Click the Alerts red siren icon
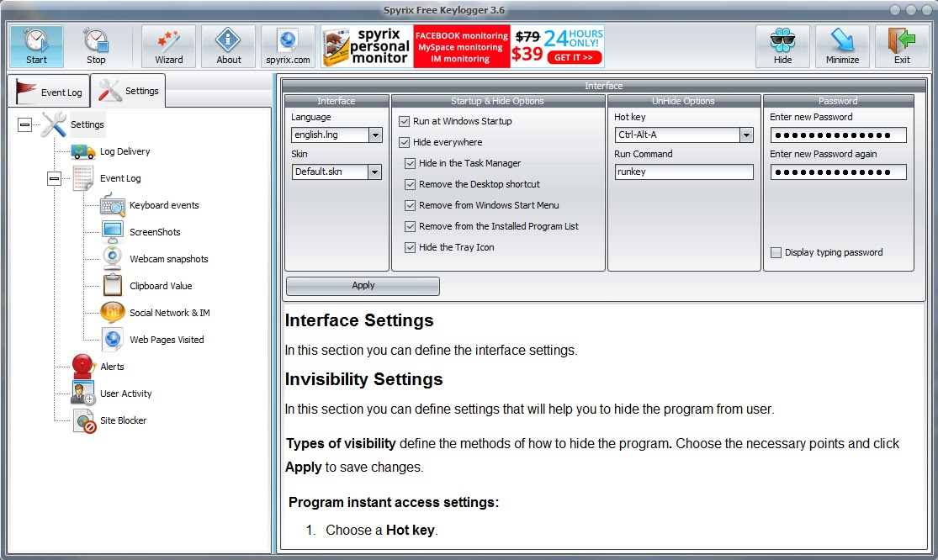The image size is (938, 560). [83, 366]
